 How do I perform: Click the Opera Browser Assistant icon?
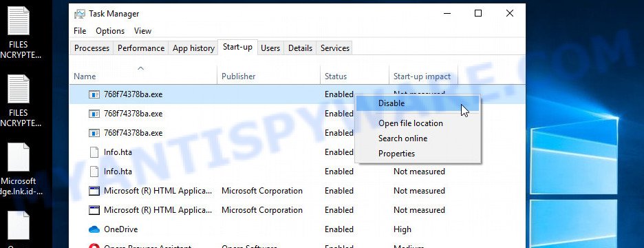coord(94,247)
